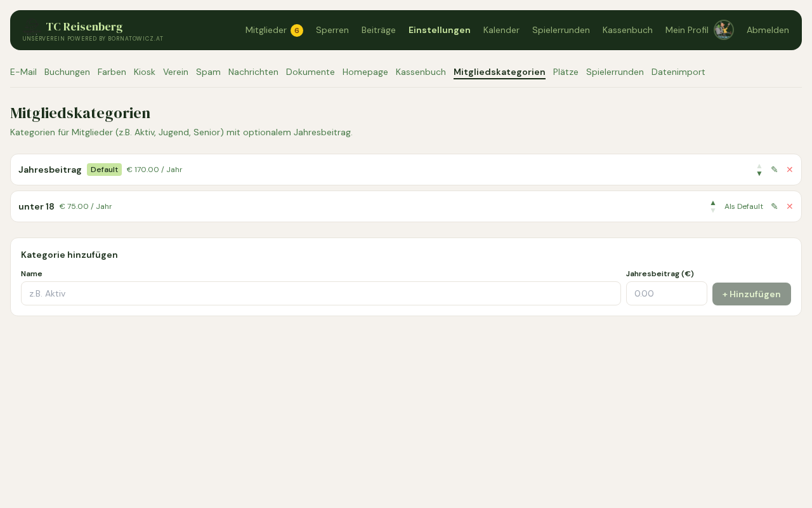812x508 pixels.
Task: Move unter 18 category down
Action: click(713, 210)
